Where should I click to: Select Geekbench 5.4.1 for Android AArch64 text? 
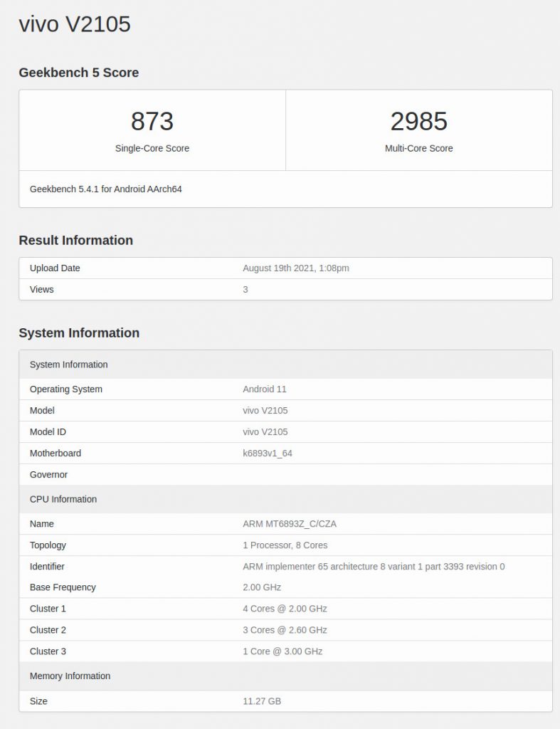105,189
